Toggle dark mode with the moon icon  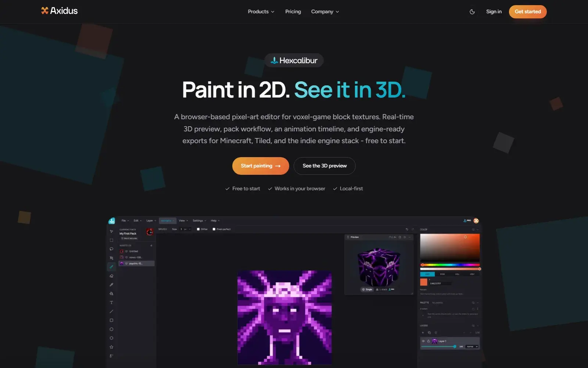[x=472, y=12]
